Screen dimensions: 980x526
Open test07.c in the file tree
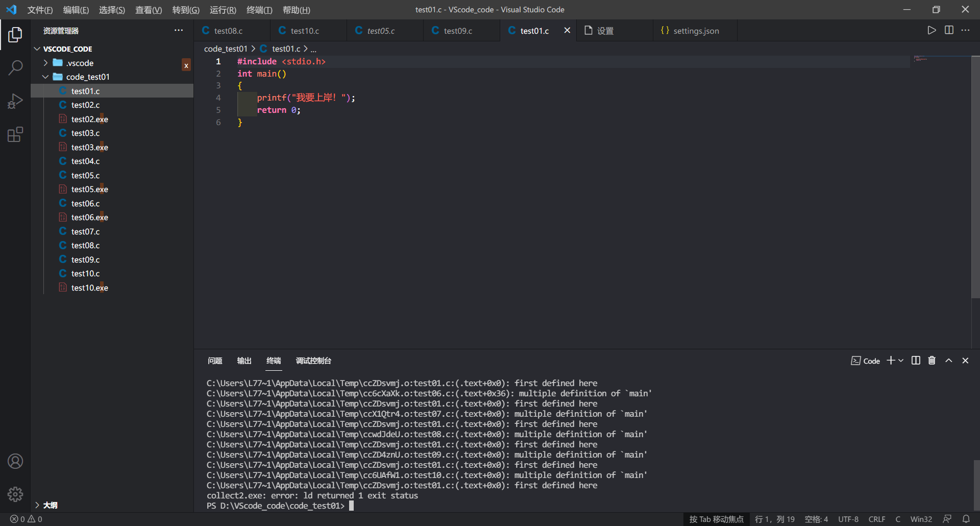coord(112,231)
